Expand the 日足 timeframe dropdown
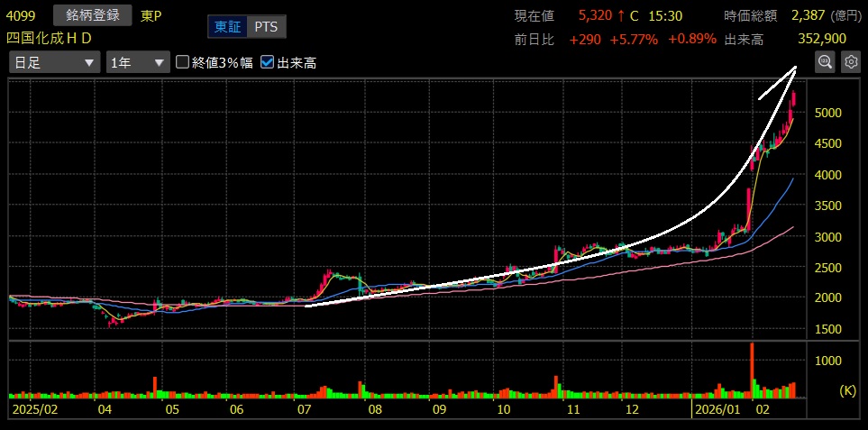 (54, 62)
